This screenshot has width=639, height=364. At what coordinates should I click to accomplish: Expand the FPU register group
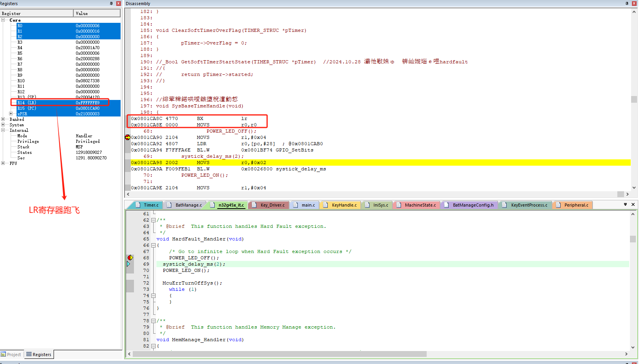3,163
